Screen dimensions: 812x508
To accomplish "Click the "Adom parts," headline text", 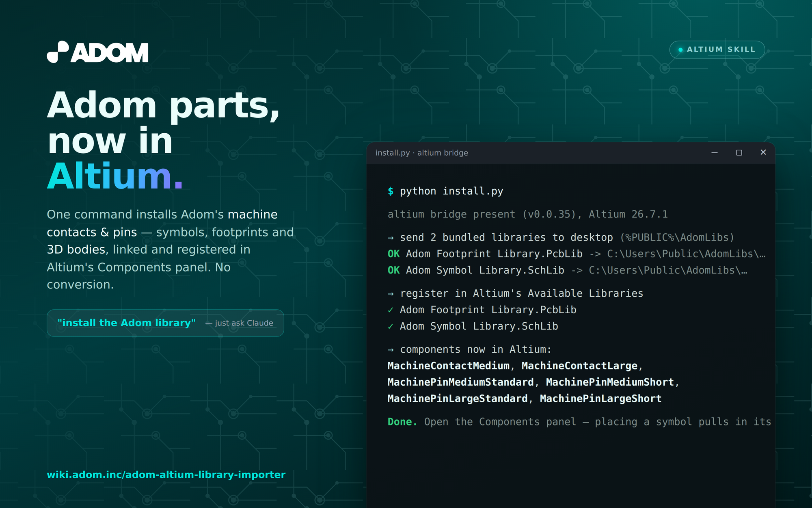I will tap(164, 106).
